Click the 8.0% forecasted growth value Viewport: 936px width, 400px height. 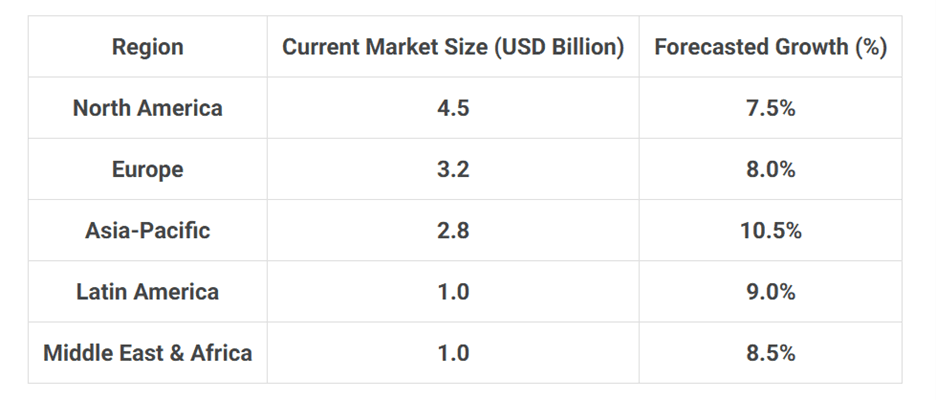[770, 169]
